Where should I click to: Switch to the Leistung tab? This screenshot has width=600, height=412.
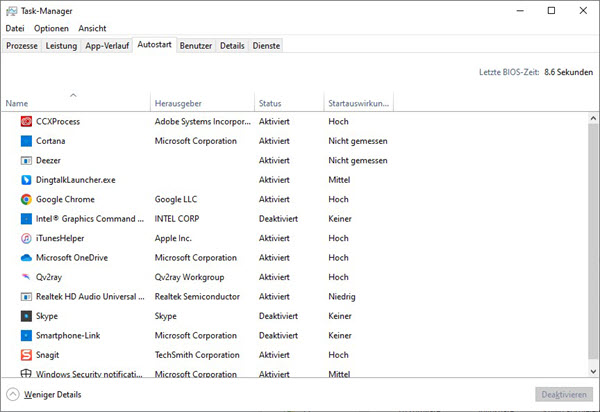[x=61, y=46]
